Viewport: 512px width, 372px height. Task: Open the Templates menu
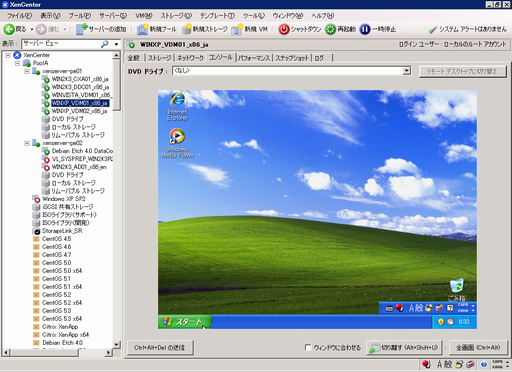coord(217,16)
